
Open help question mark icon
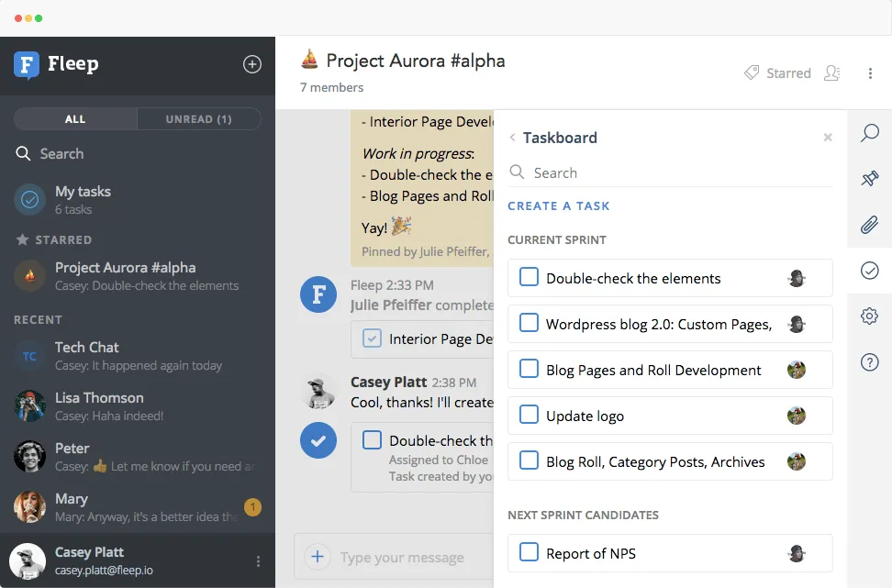[869, 362]
